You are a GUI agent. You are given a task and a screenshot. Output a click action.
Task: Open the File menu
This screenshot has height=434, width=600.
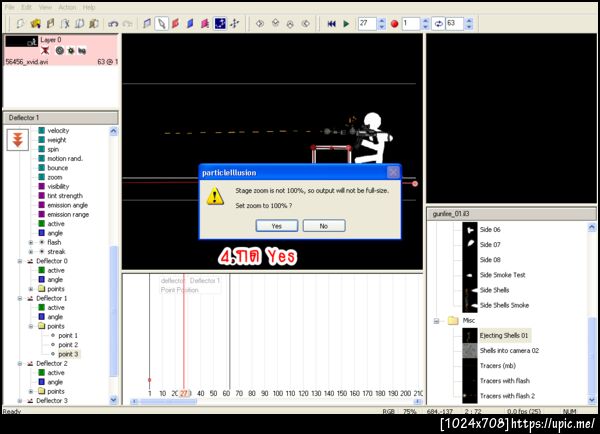[x=10, y=7]
